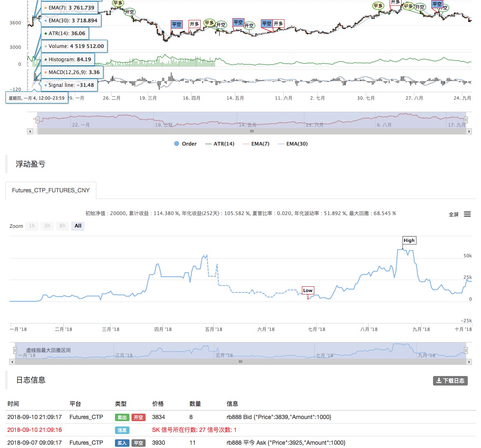
Task: Click the 全屏 fullscreen button
Action: pyautogui.click(x=453, y=215)
